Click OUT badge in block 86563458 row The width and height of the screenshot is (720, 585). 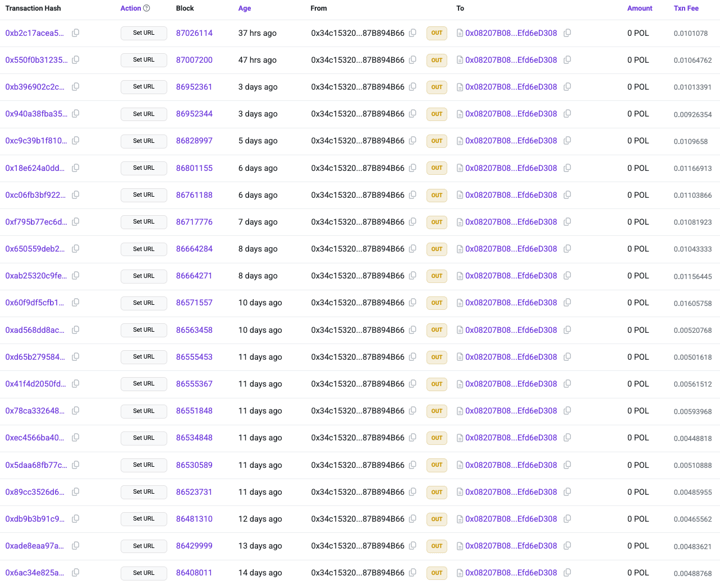(x=437, y=330)
